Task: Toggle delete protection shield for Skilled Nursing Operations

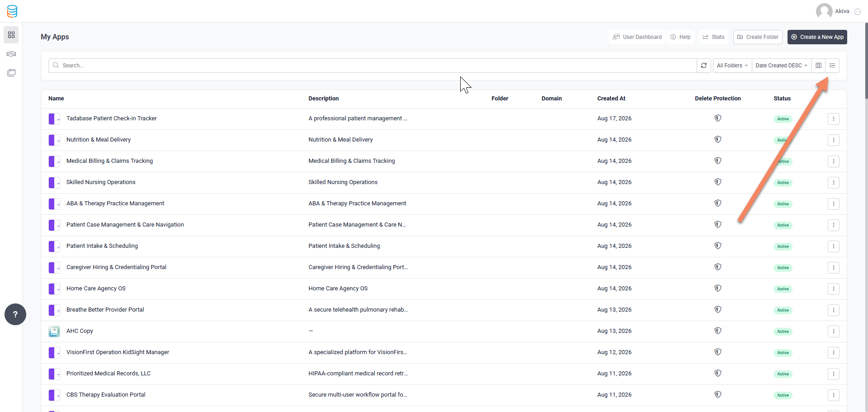Action: pyautogui.click(x=717, y=182)
